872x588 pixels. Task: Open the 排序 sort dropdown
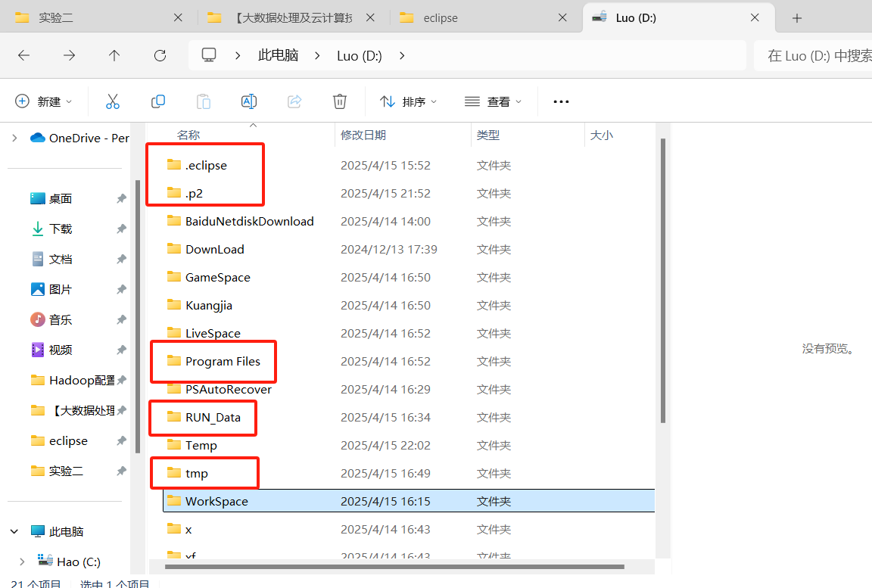click(408, 101)
